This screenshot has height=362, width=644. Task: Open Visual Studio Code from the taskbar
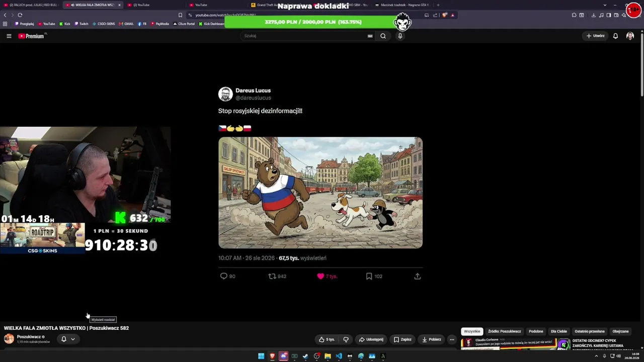pyautogui.click(x=339, y=356)
